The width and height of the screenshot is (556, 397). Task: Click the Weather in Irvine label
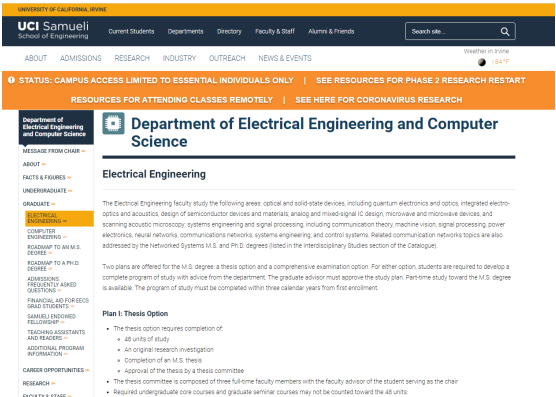(486, 51)
